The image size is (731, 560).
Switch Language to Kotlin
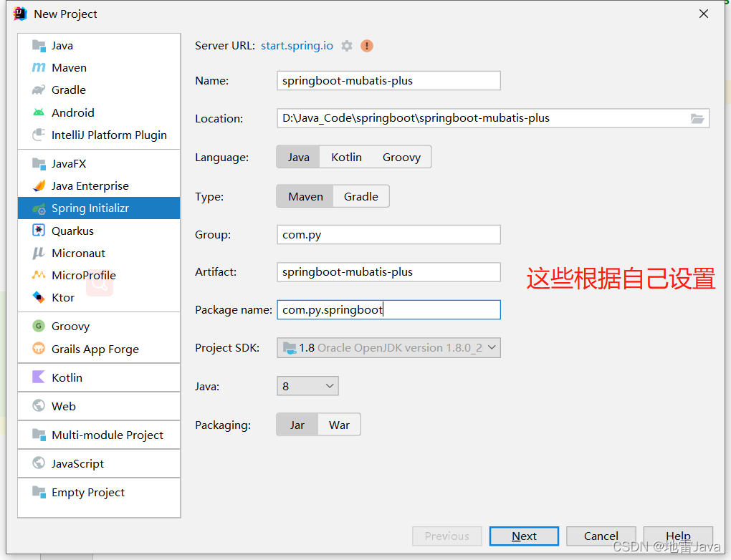(x=346, y=156)
